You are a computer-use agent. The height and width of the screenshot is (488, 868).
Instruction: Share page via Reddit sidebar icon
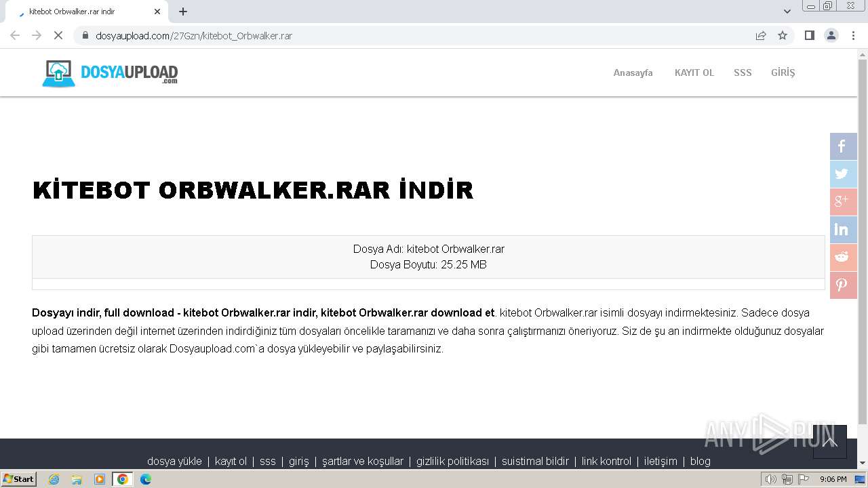[843, 258]
